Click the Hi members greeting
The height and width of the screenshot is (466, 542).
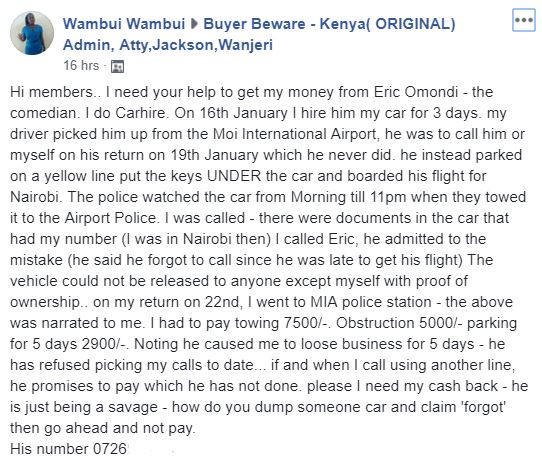[x=51, y=92]
